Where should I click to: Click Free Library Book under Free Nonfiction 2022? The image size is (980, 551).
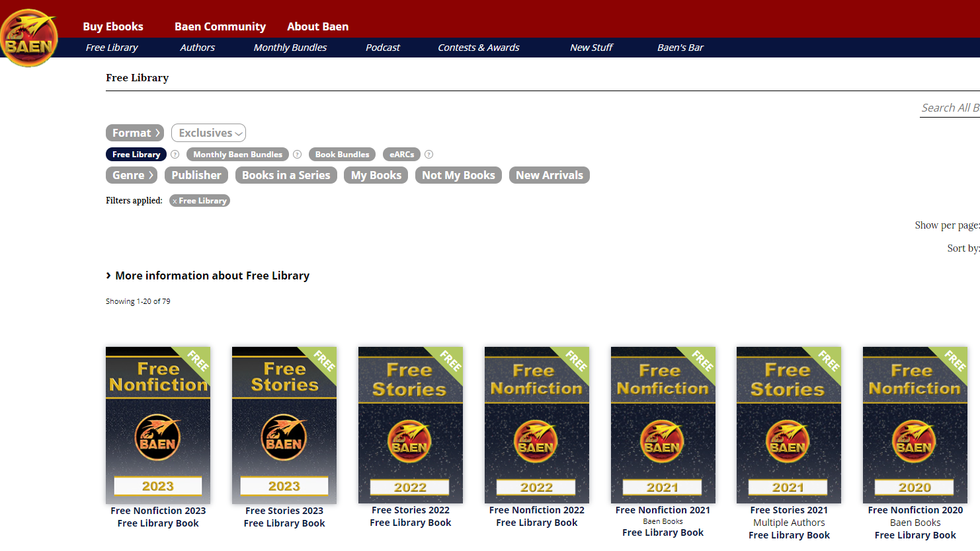click(x=537, y=523)
